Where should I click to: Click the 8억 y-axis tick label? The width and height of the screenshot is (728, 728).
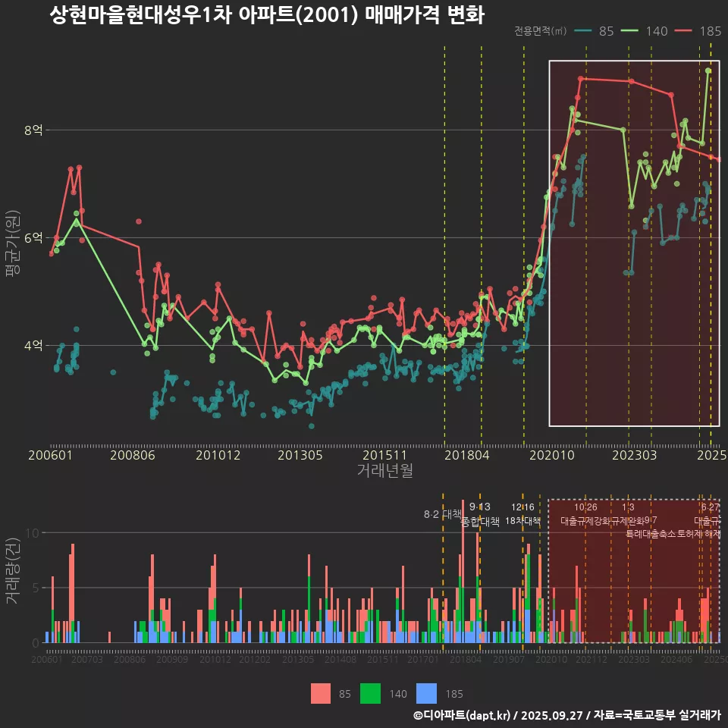point(34,130)
